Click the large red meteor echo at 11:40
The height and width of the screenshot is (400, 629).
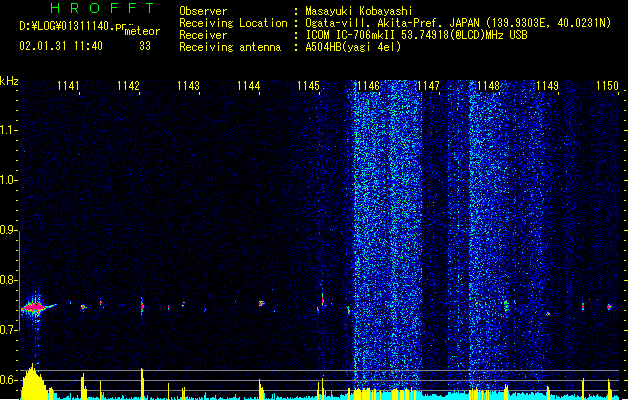35,308
